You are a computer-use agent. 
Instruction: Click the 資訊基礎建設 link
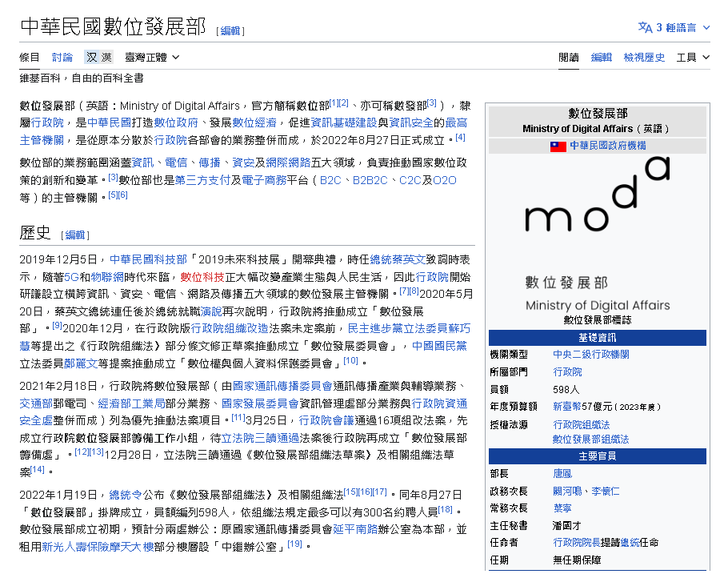tap(343, 123)
